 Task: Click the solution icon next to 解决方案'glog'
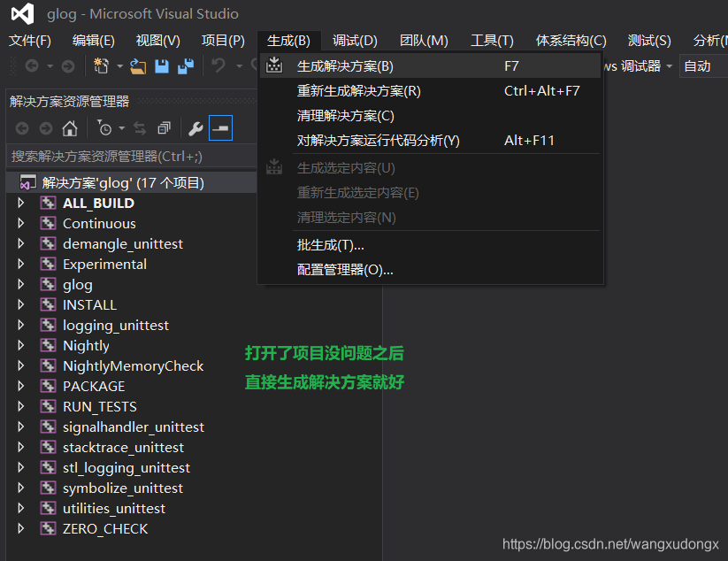click(27, 182)
